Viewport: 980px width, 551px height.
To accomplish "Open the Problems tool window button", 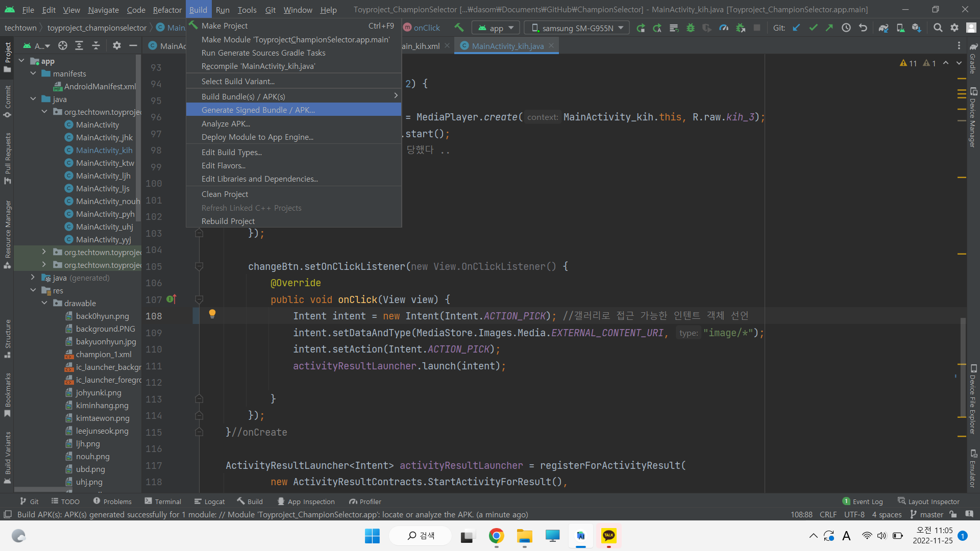I will pos(112,502).
